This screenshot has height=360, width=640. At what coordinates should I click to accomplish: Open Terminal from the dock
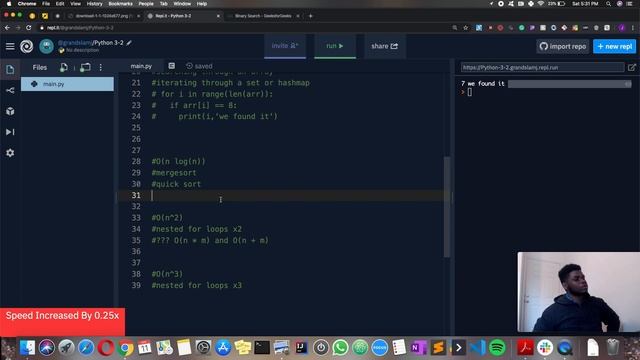[262, 348]
